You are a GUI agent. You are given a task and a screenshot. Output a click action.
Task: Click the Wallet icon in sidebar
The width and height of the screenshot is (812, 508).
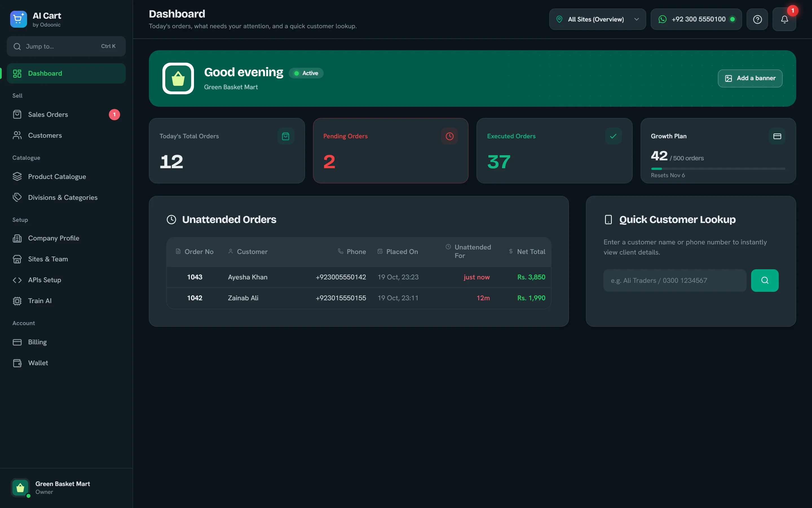pyautogui.click(x=17, y=363)
